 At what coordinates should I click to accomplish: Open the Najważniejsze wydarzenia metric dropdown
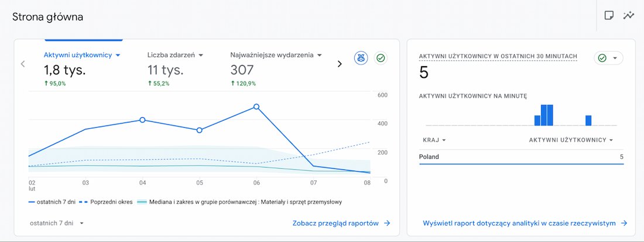[320, 55]
